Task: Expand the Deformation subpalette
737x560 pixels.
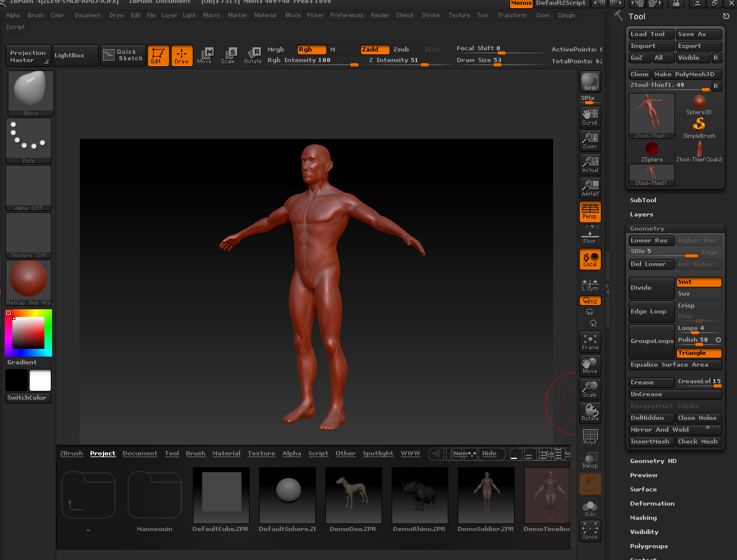Action: [652, 504]
